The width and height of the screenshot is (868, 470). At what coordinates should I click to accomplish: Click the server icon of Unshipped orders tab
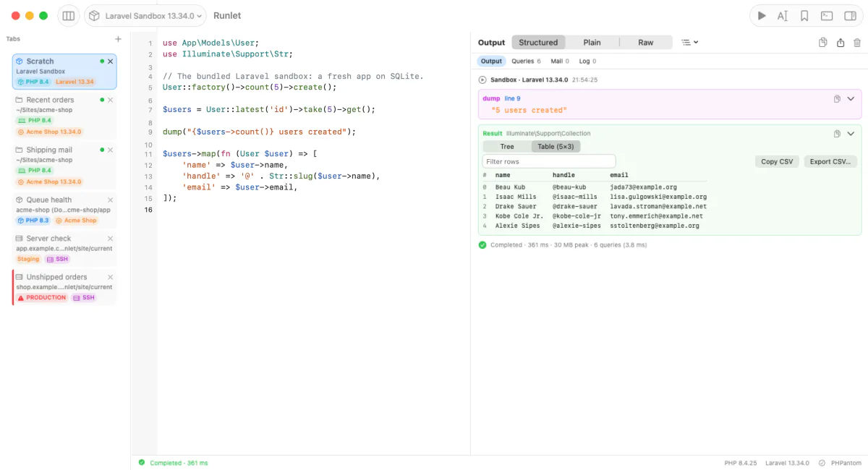coord(20,277)
